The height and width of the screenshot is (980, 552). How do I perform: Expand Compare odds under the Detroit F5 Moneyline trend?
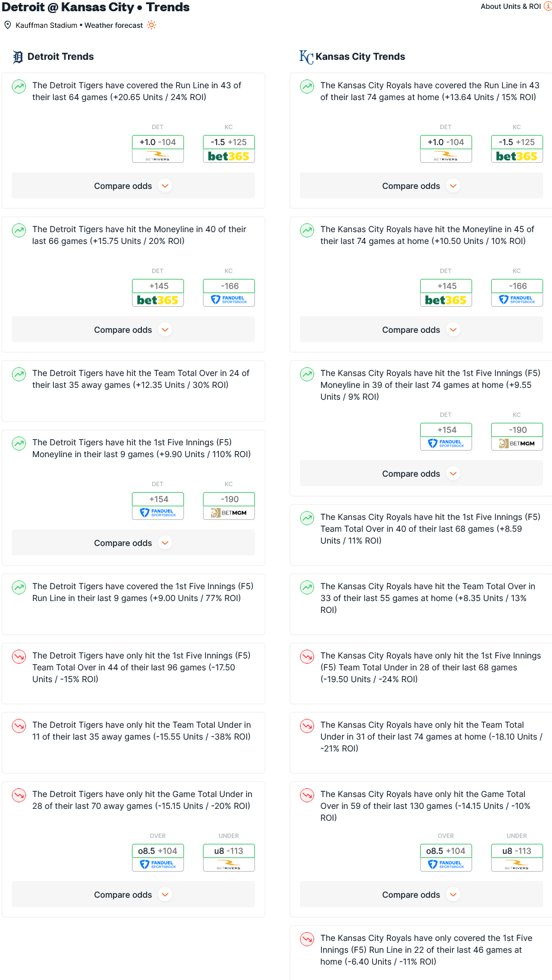click(133, 543)
